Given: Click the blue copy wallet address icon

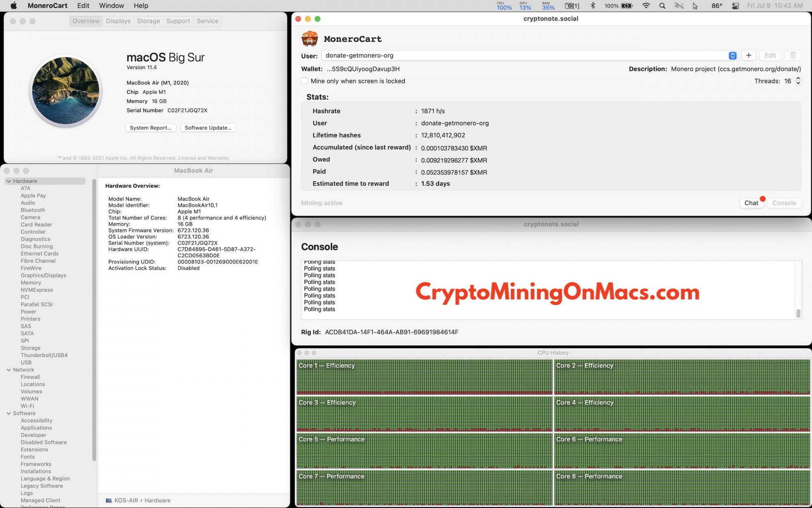Looking at the screenshot, I should (x=732, y=55).
